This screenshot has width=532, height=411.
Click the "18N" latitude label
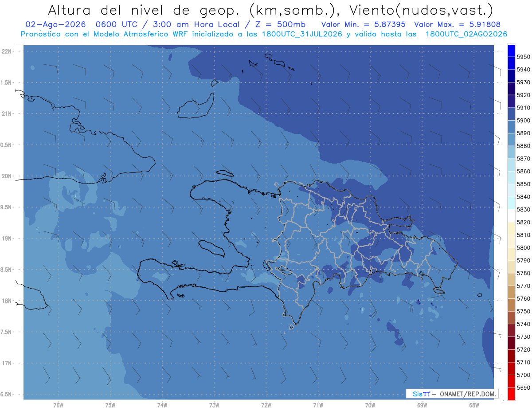point(7,301)
